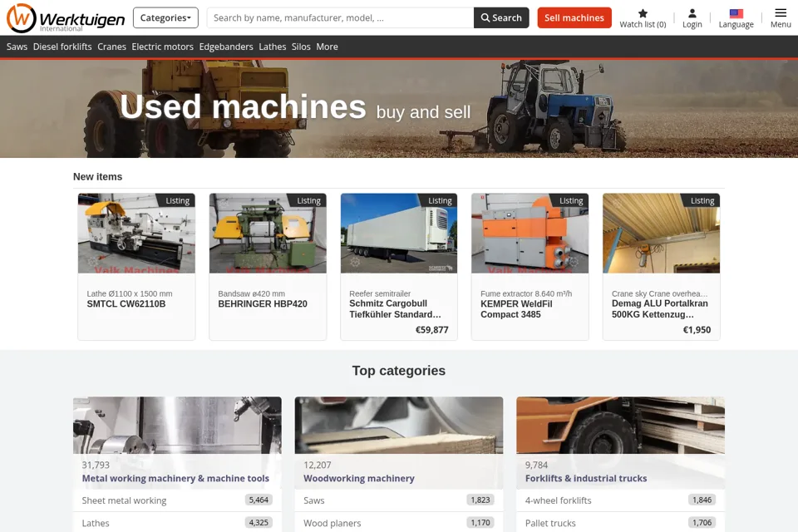This screenshot has width=798, height=532.
Task: Select Saws subcategory under Woodworking machinery
Action: [x=399, y=500]
